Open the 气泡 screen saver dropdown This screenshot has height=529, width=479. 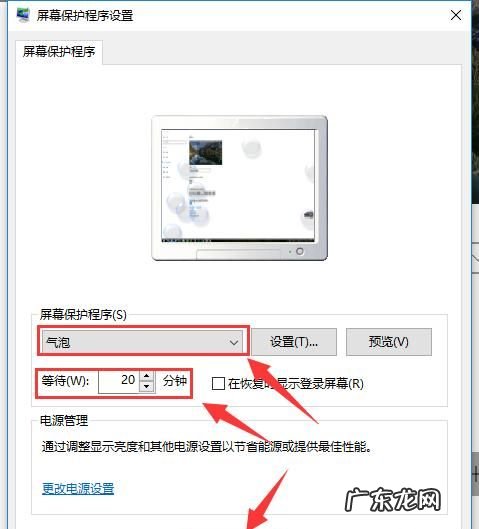tap(142, 342)
